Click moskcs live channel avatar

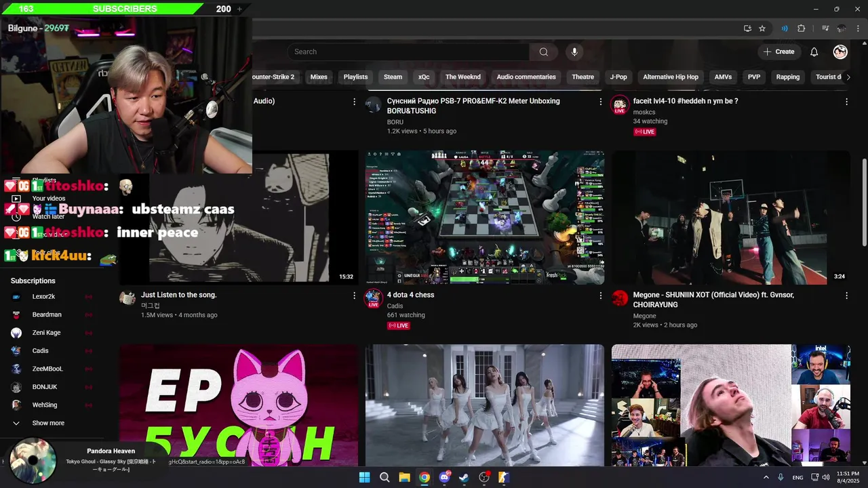coord(620,105)
